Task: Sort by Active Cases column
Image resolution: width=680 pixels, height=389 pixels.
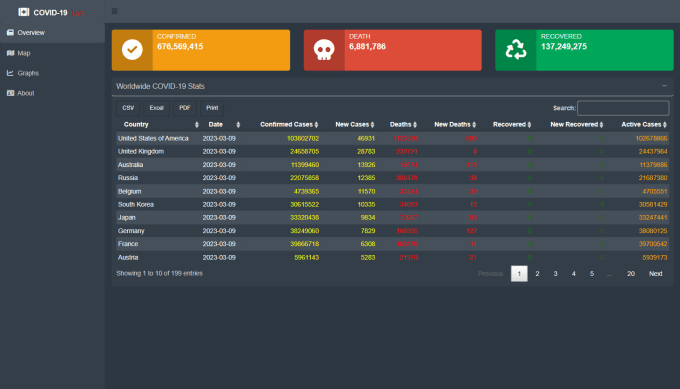Action: coord(644,124)
